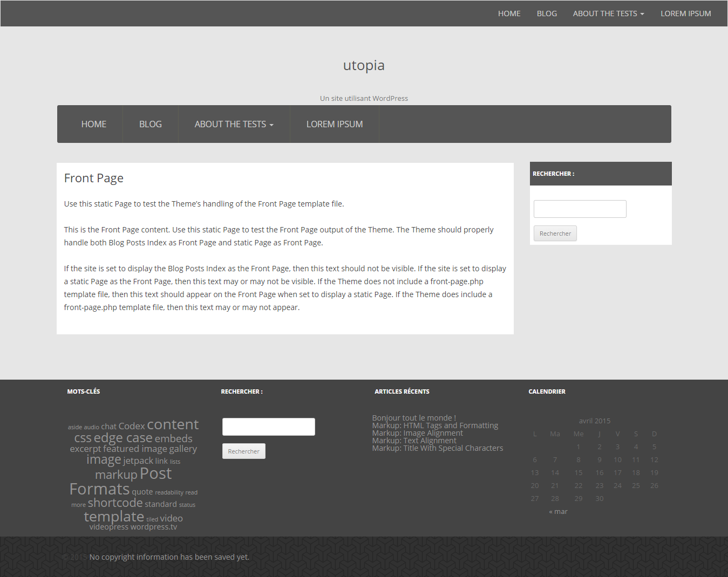This screenshot has height=577, width=728.
Task: Open the "Markup: Image Alignment" article
Action: coord(417,432)
